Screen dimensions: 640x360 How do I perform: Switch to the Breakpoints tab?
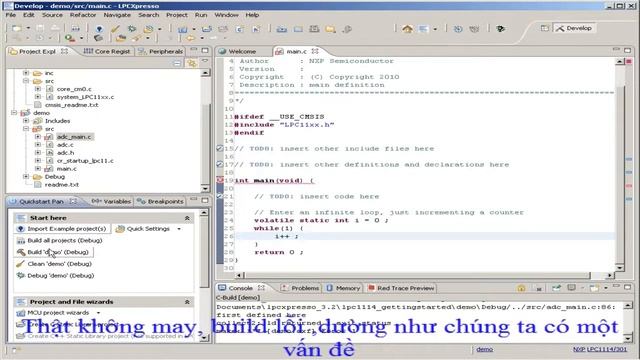pyautogui.click(x=160, y=201)
